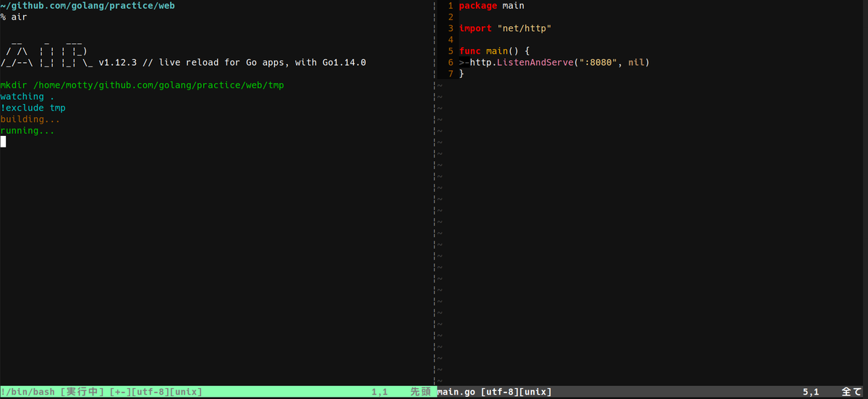The image size is (868, 399).
Task: Click the path ~/github.com/golang/practice/web
Action: [88, 6]
